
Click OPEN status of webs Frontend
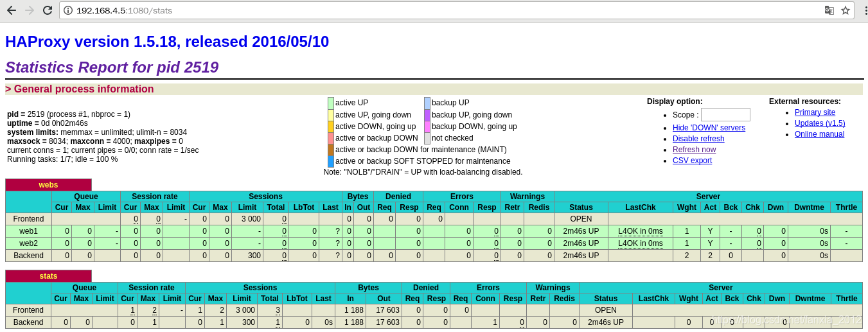(x=581, y=219)
